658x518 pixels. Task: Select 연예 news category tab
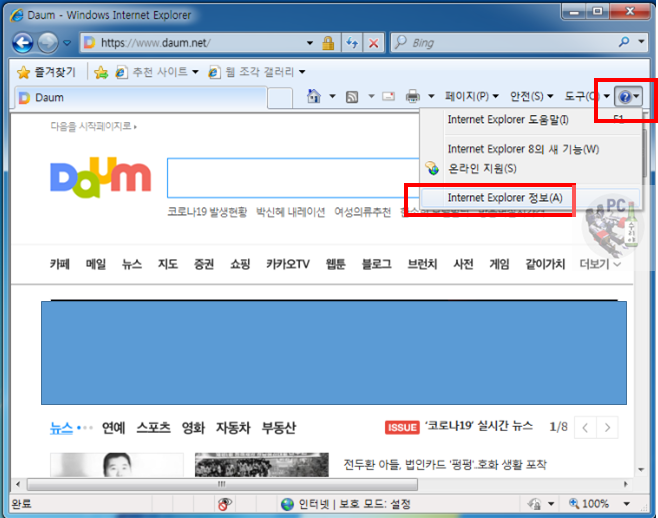point(113,428)
